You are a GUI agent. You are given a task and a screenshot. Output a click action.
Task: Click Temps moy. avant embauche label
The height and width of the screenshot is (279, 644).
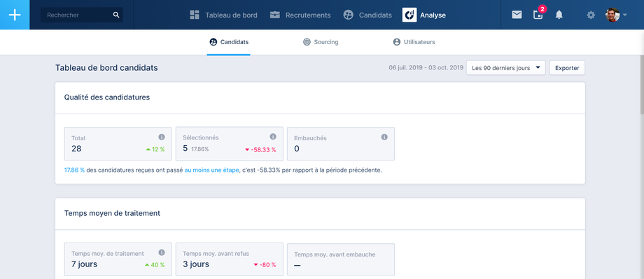(335, 254)
